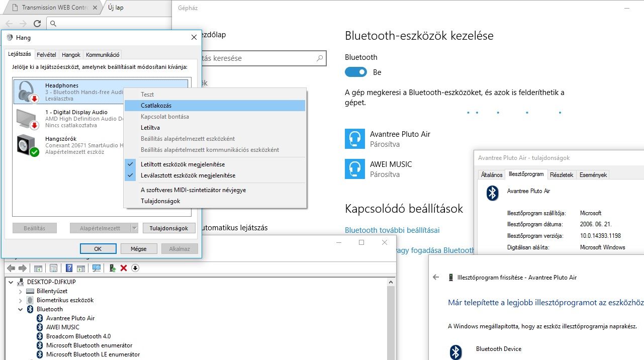Open the Általános tab in properties window
The width and height of the screenshot is (644, 360).
492,175
